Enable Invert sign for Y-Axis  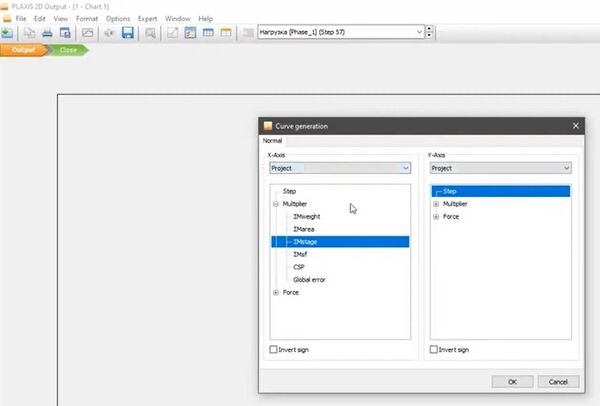point(434,350)
